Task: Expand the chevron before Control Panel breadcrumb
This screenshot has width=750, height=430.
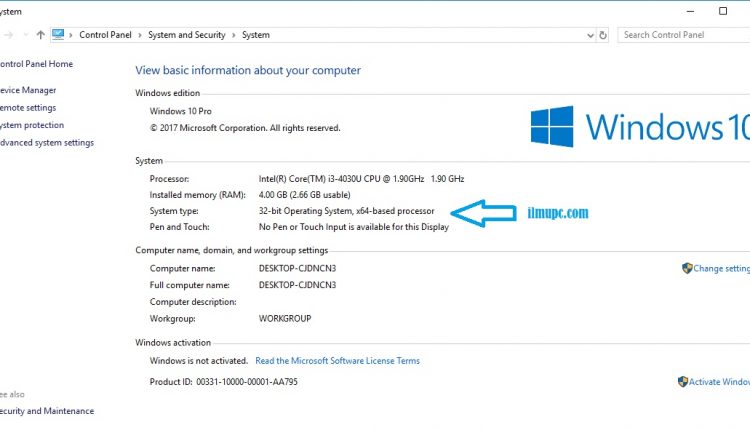Action: tap(71, 35)
